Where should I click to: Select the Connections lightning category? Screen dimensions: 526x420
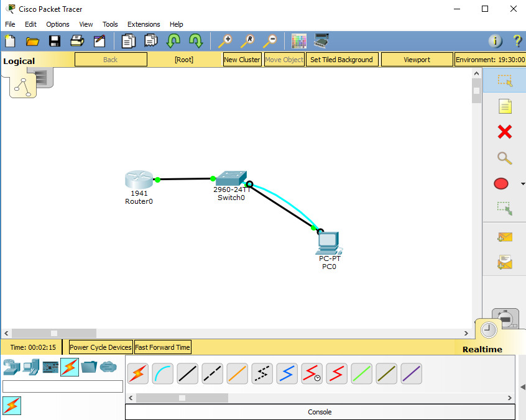point(70,367)
